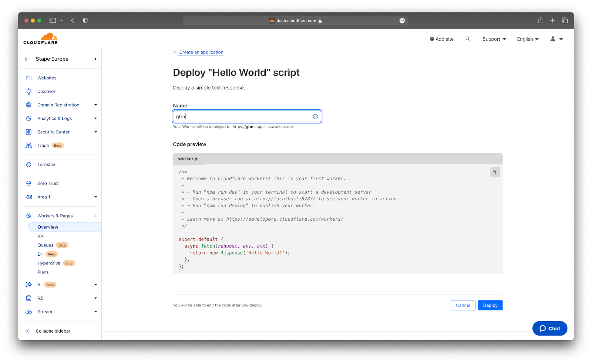Copy the worker.js code with copy icon
This screenshot has height=364, width=592.
click(495, 172)
